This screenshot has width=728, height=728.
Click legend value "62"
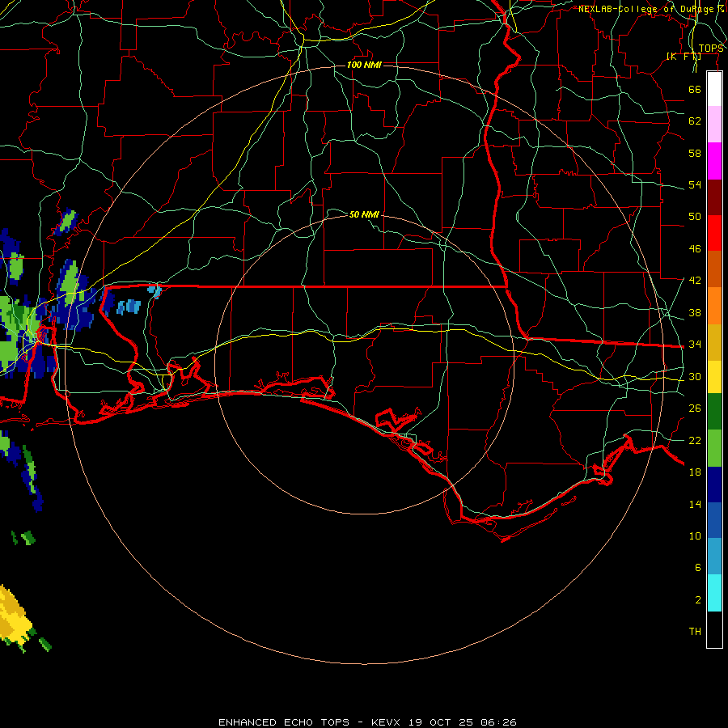[x=695, y=121]
